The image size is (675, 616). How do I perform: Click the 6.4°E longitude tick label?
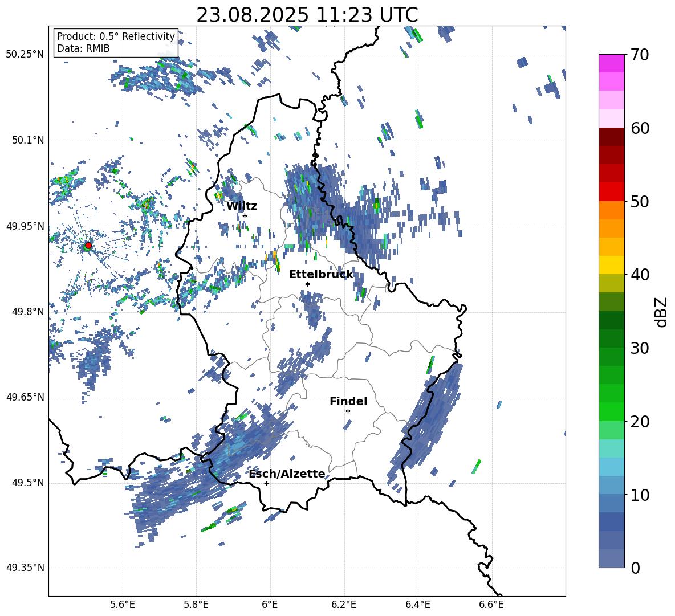pos(418,605)
